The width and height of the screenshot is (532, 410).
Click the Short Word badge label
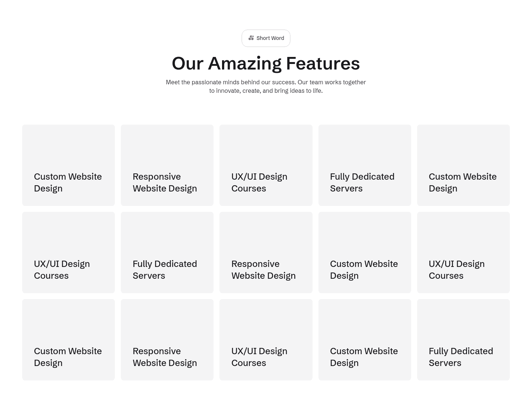click(270, 38)
